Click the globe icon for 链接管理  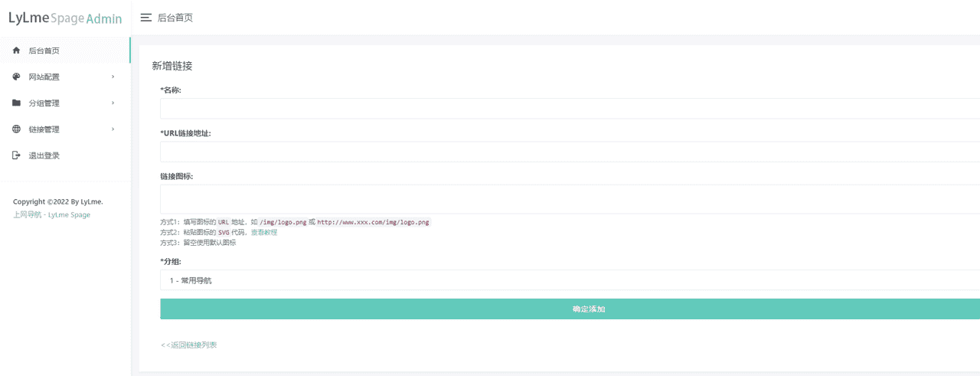pos(16,129)
